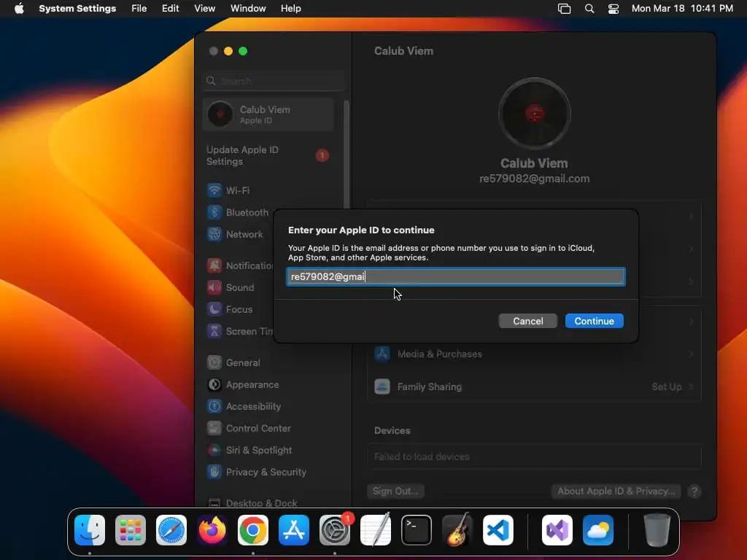This screenshot has height=560, width=747.
Task: Launch Visual Studio Code from the Dock
Action: point(498,530)
